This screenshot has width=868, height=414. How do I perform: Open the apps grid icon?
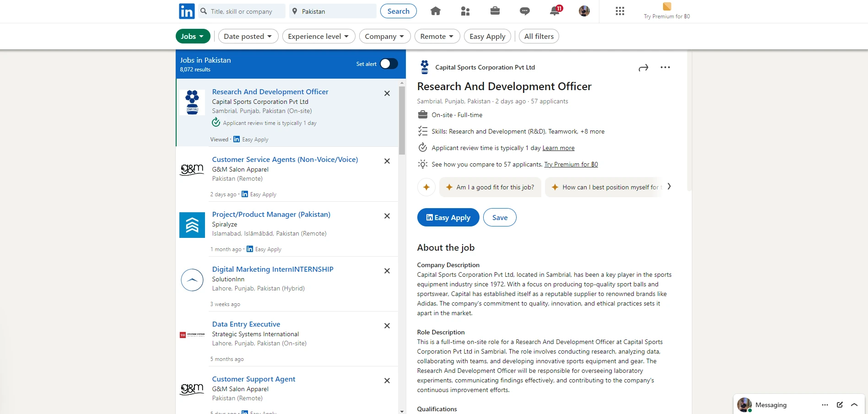(620, 11)
